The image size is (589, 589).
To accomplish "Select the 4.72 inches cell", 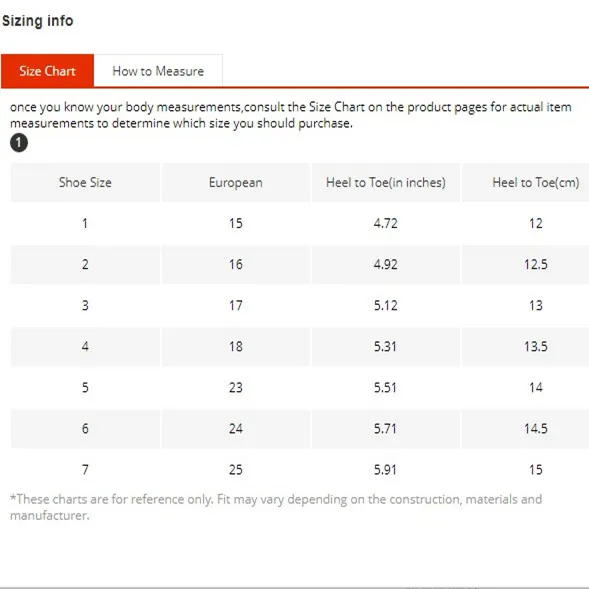I will coord(386,224).
